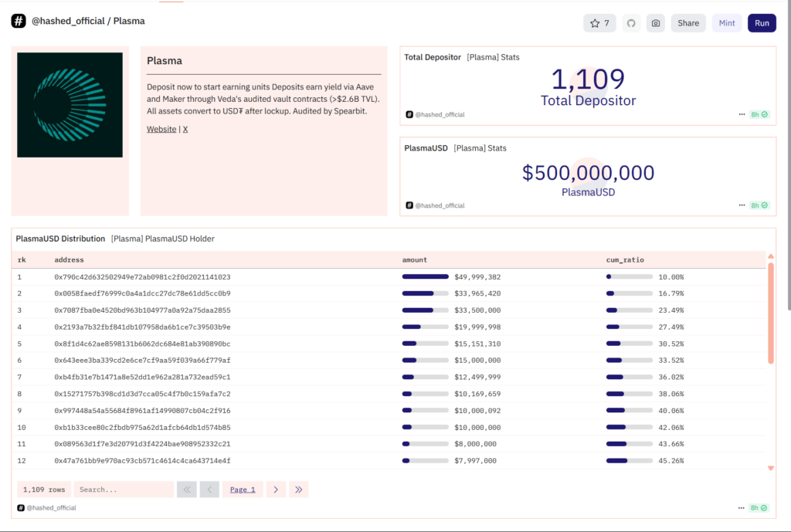This screenshot has width=791, height=532.
Task: Select address starting with 0x0058faedf76999
Action: point(142,293)
